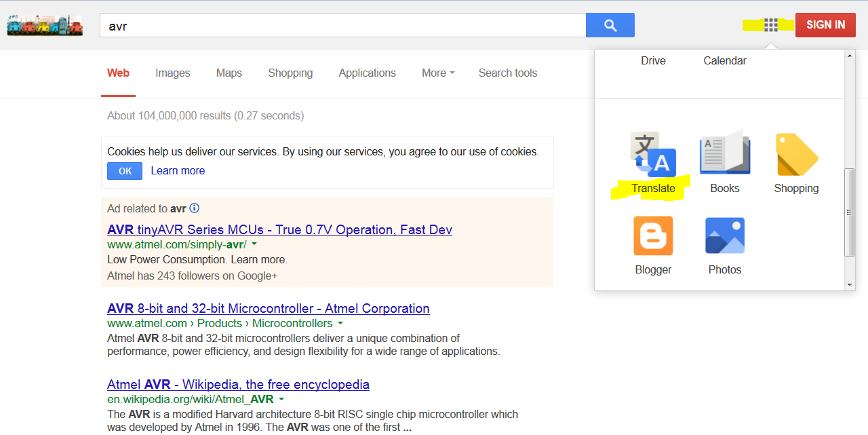Toggle the Google apps grid icon

point(771,25)
